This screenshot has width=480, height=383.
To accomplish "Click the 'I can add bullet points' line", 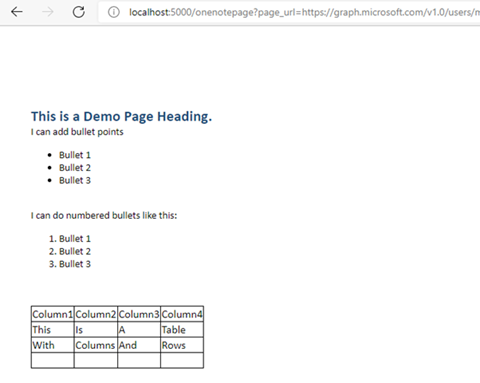I will 77,132.
